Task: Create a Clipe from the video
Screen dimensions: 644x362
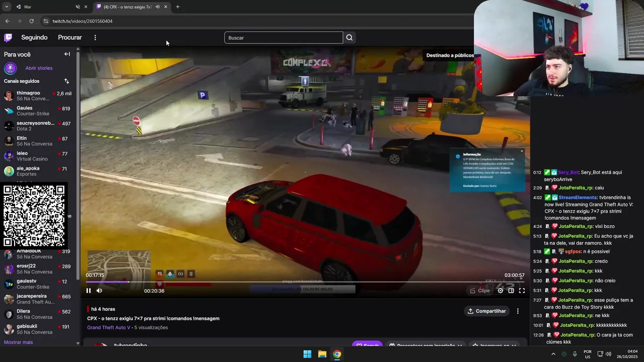Action: (479, 291)
